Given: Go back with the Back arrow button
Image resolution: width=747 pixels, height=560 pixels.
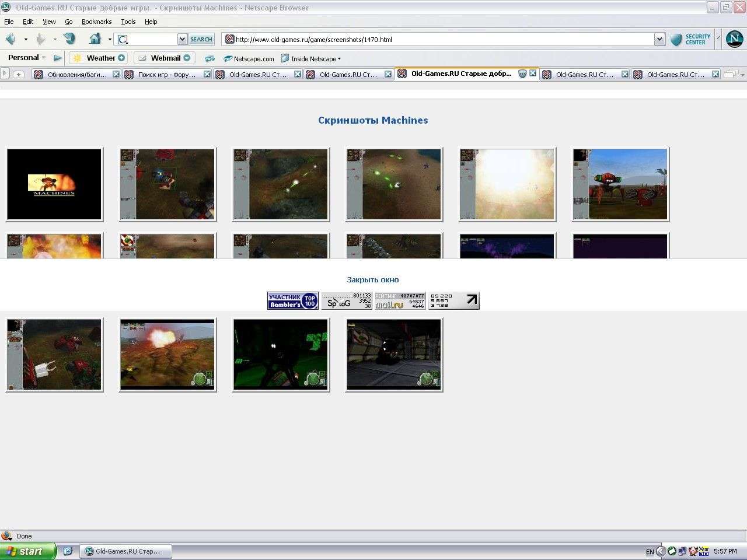Looking at the screenshot, I should click(11, 39).
